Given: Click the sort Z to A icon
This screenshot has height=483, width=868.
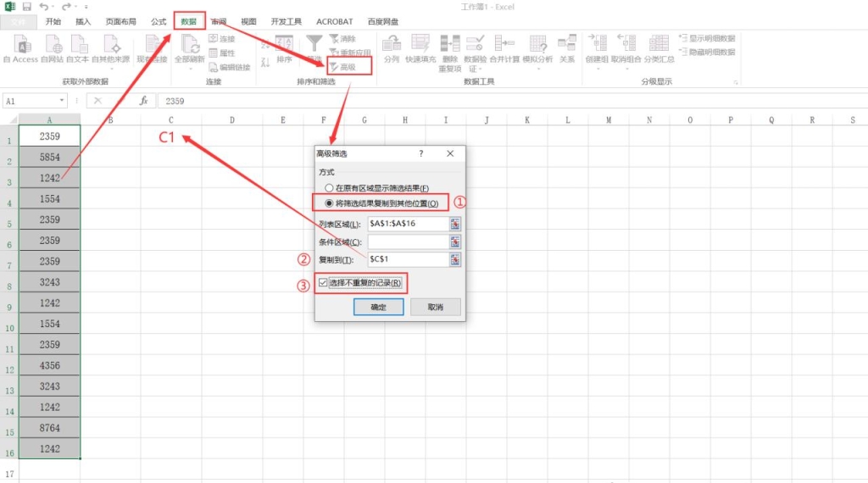Looking at the screenshot, I should [265, 62].
